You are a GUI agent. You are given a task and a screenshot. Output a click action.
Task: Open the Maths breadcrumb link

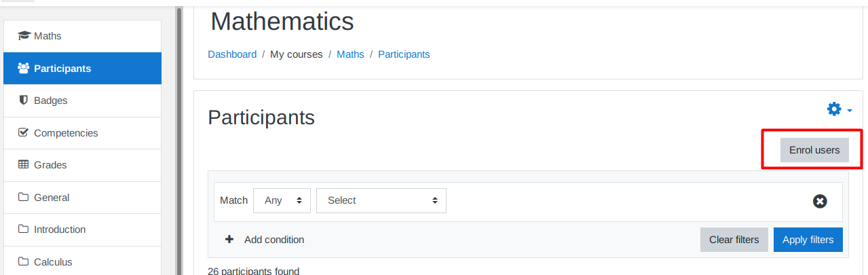click(x=350, y=54)
